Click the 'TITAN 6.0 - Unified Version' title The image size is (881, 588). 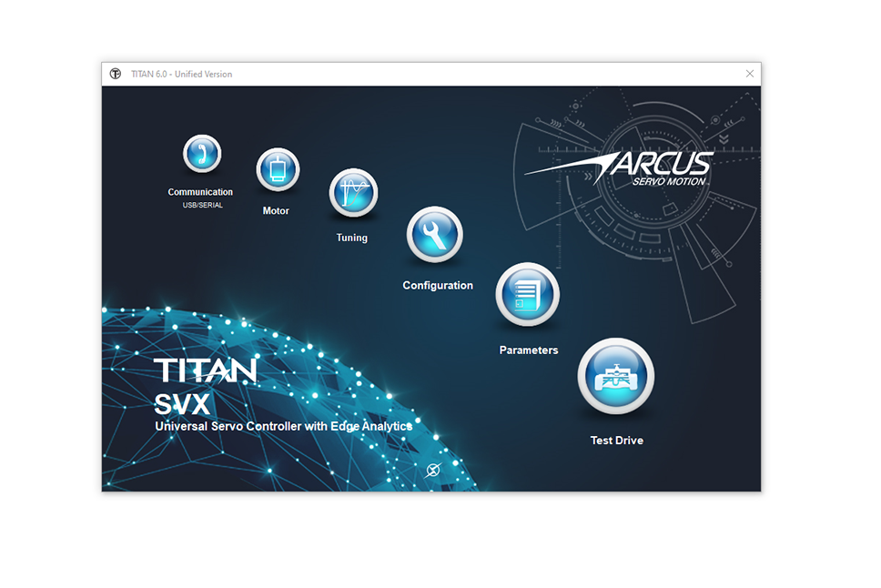coord(180,74)
